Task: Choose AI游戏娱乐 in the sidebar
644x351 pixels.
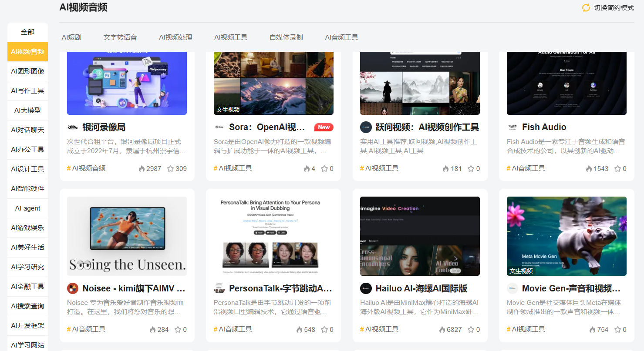Action: pos(27,228)
